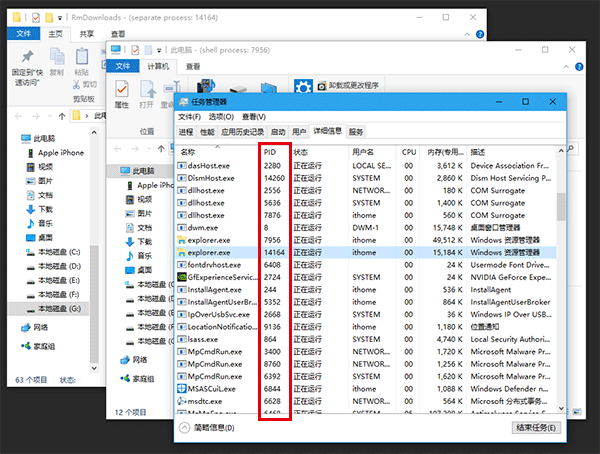
Task: Open quick access toolbar dropdown in RmDownloads
Action: point(60,18)
